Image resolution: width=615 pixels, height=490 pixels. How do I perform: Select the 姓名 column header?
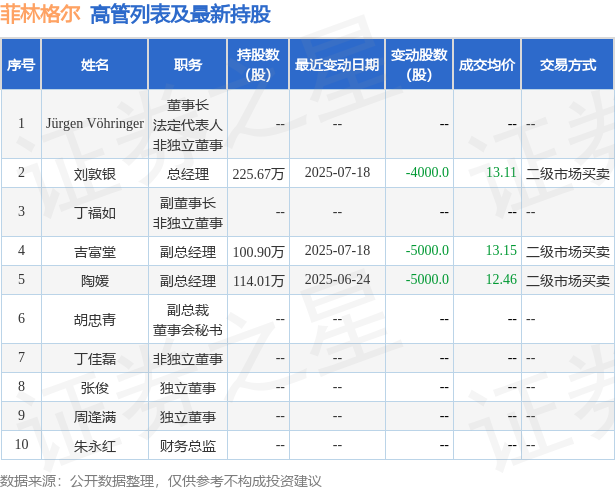[95, 64]
